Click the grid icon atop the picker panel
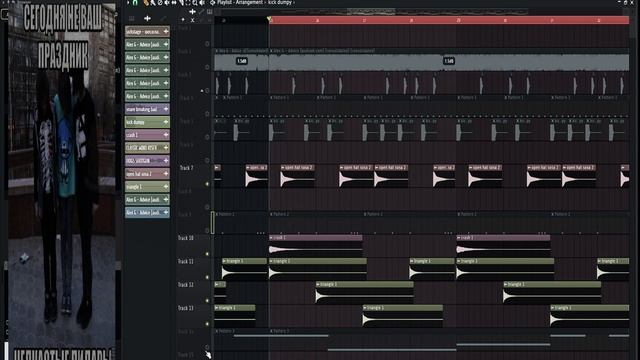The width and height of the screenshot is (640, 360). (x=131, y=18)
